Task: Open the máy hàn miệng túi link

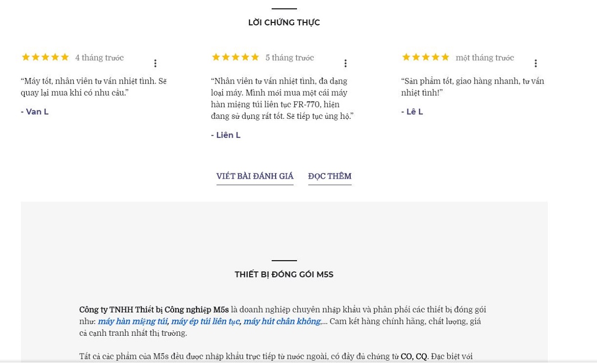Action: click(x=132, y=321)
